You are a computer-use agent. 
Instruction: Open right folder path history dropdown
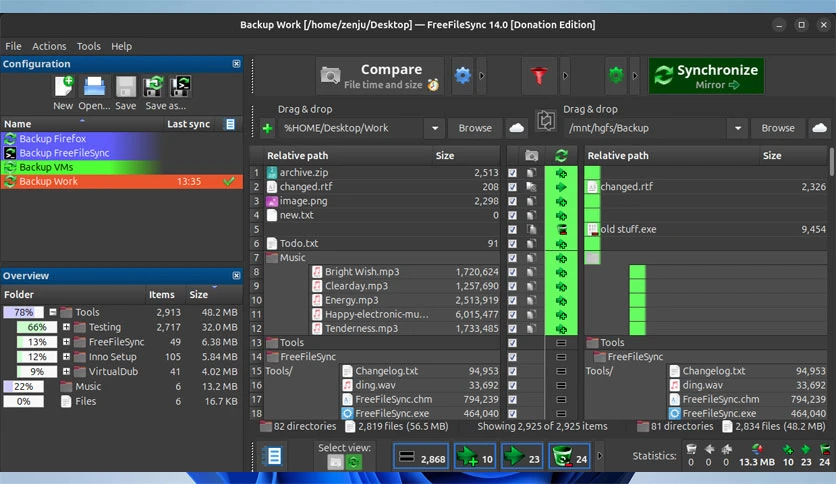point(738,128)
